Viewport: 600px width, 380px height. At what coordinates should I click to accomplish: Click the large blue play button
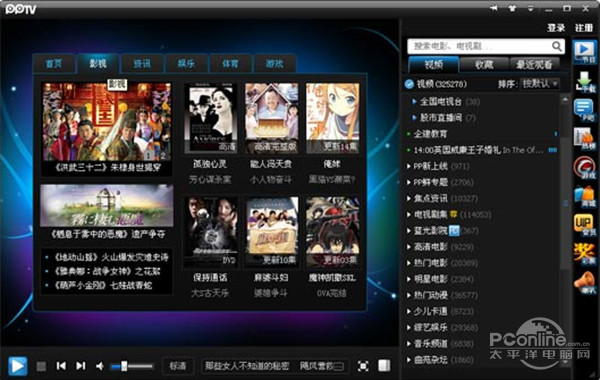tap(18, 366)
